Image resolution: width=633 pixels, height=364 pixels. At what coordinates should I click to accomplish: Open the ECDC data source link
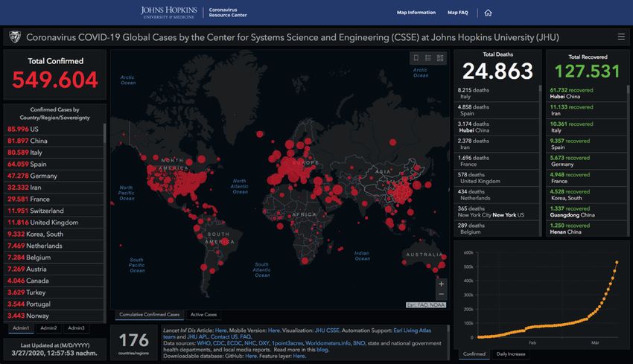click(234, 343)
